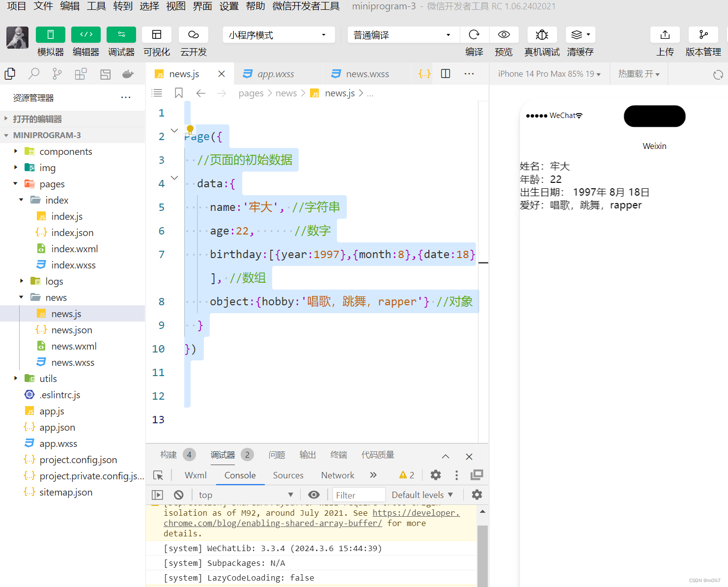The height and width of the screenshot is (587, 728).
Task: Expand the utils folder
Action: click(73, 379)
